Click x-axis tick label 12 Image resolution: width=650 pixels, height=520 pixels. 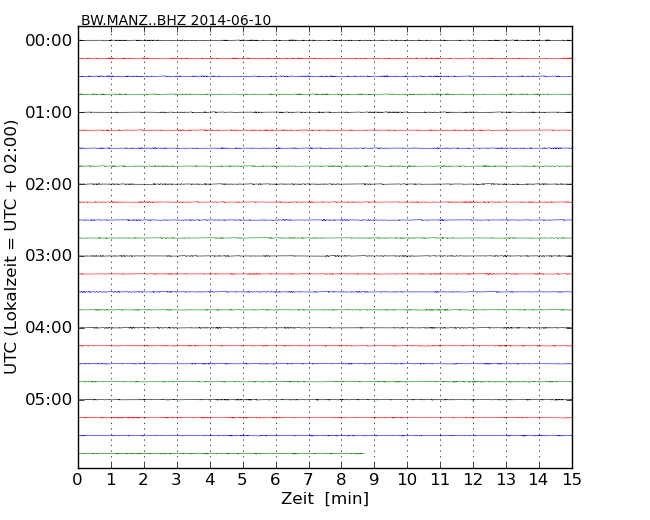click(473, 479)
